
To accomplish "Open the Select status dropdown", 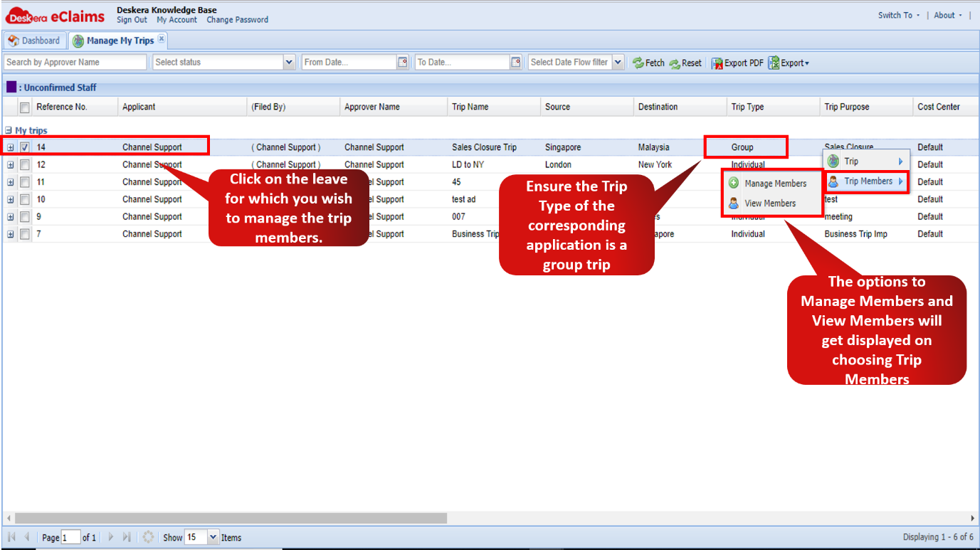I will pyautogui.click(x=289, y=62).
